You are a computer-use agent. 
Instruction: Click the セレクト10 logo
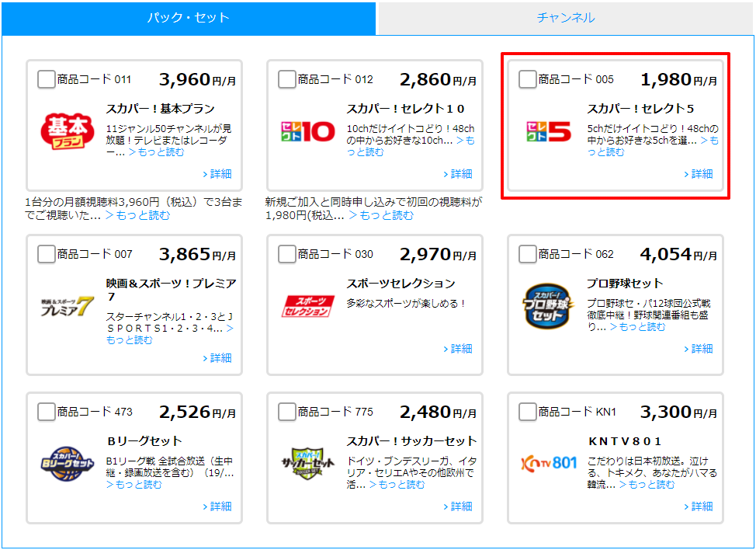pos(307,131)
